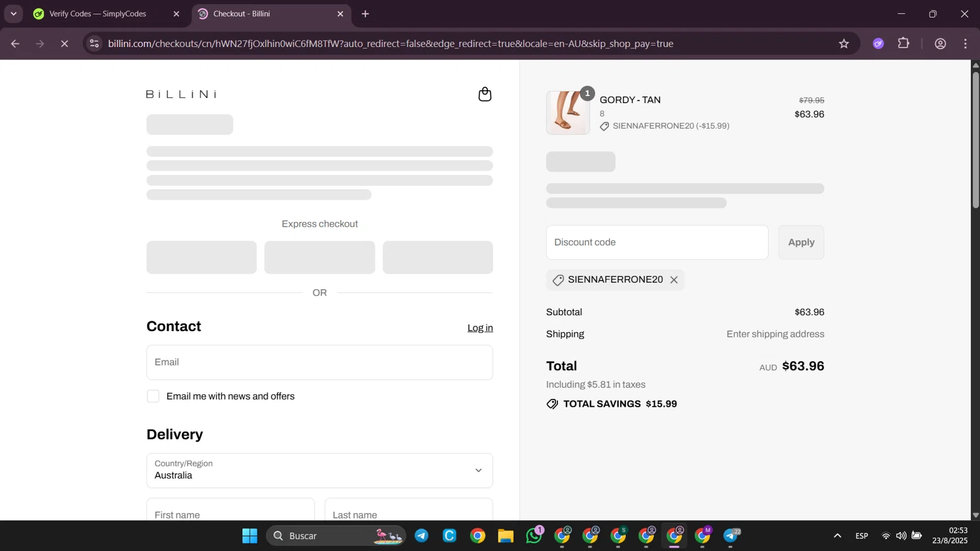The width and height of the screenshot is (980, 551).
Task: Click the Express checkout heading
Action: click(x=319, y=224)
